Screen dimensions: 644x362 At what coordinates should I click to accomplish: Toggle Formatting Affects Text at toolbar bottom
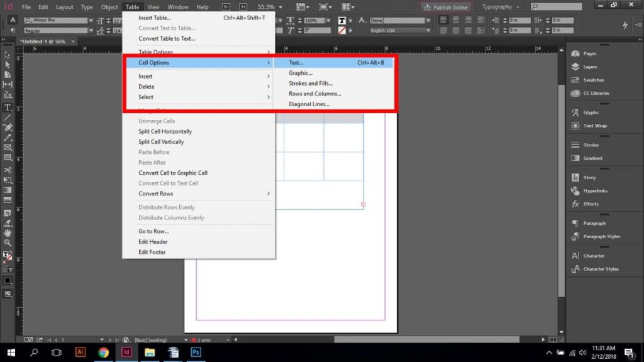coord(11,269)
